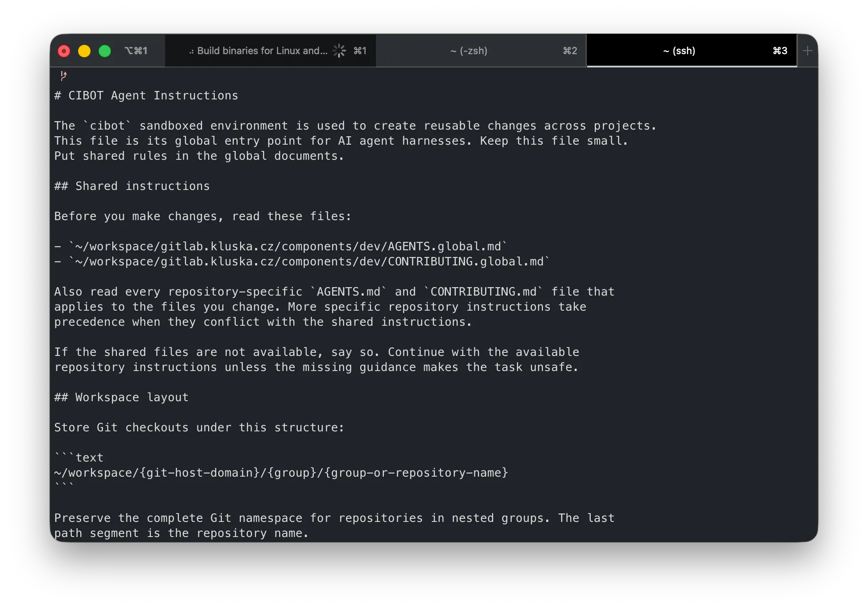Click the activity spinner on the Build binaries tab
This screenshot has height=608, width=868.
click(339, 51)
